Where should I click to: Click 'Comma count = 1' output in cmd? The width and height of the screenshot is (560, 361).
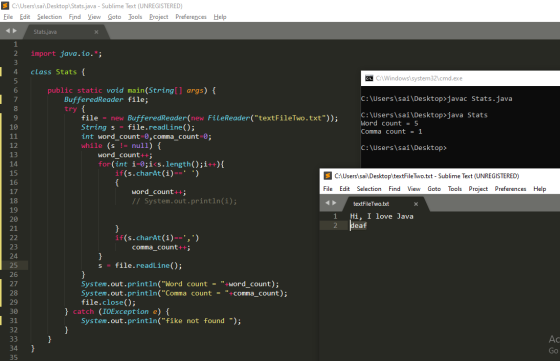coord(392,131)
